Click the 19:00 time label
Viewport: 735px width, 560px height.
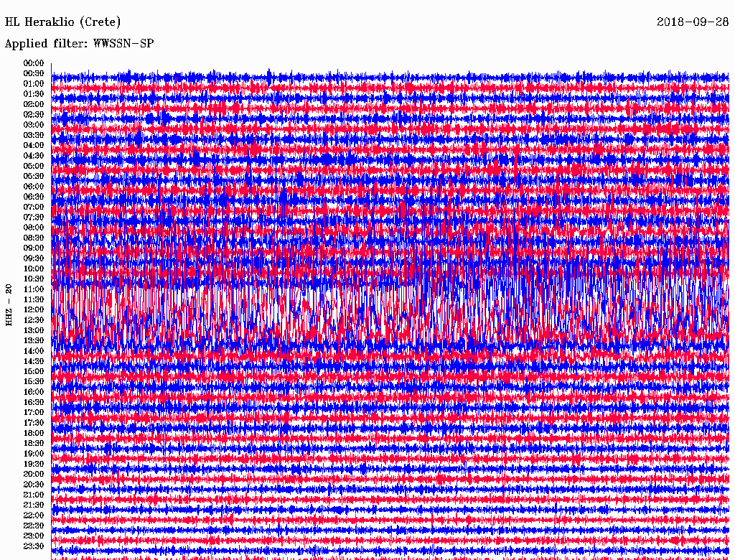[34, 454]
